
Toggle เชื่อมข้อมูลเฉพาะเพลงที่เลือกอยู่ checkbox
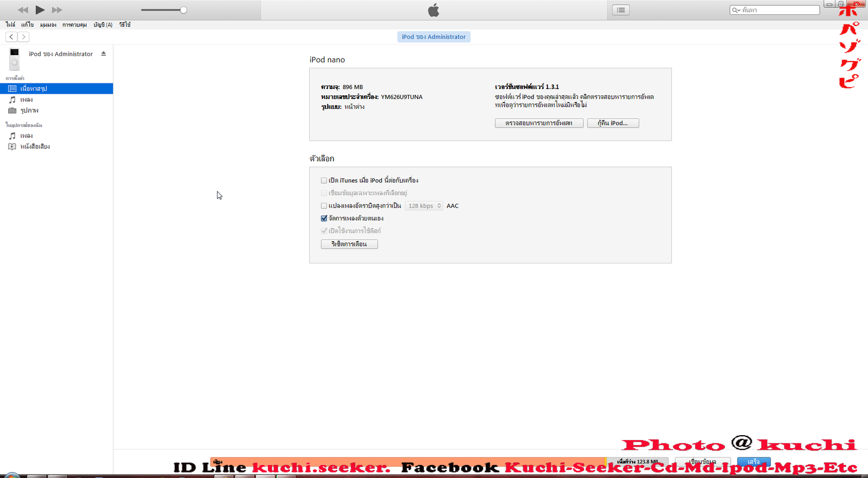pyautogui.click(x=324, y=193)
